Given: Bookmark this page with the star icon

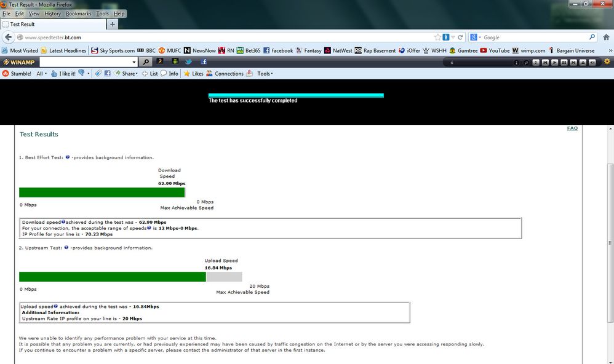Looking at the screenshot, I should pos(437,37).
